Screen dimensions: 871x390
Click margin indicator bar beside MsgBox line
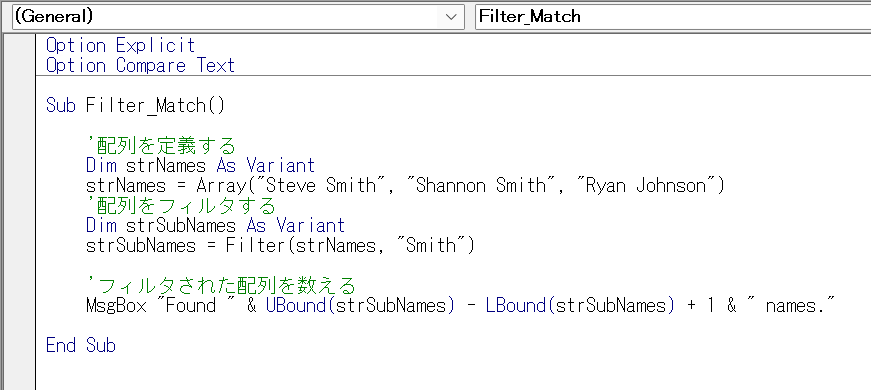(x=18, y=306)
